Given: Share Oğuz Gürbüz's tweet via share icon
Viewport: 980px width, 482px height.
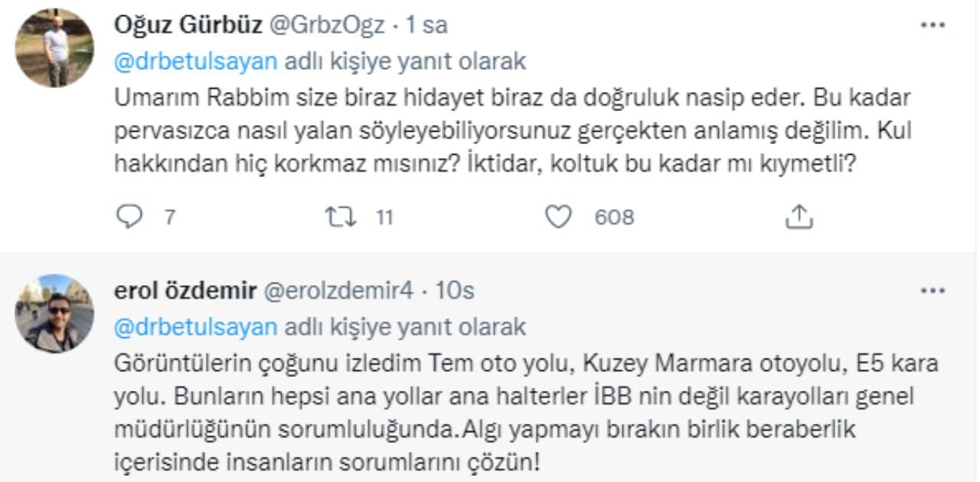Looking at the screenshot, I should tap(799, 218).
